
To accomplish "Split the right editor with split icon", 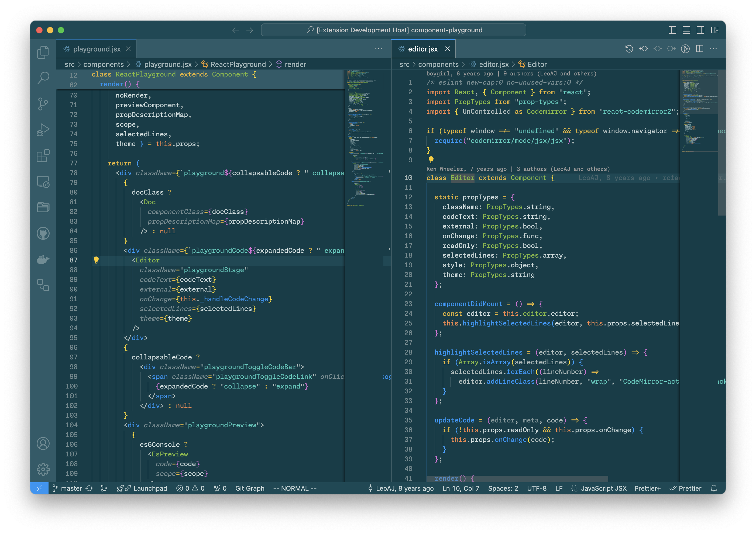I will tap(700, 49).
